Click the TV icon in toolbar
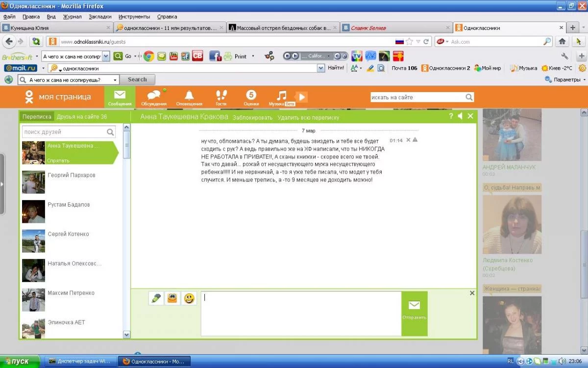 coord(357,56)
